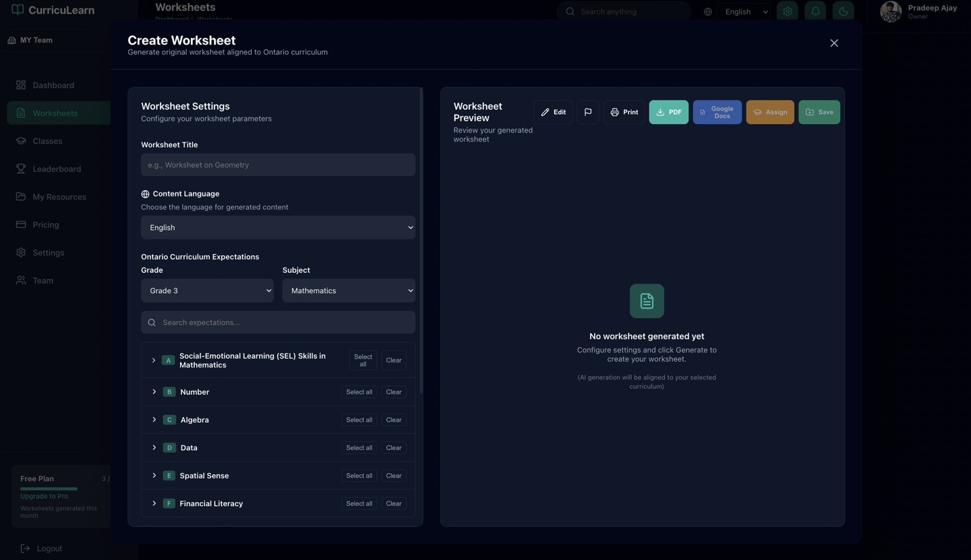Expand the Number strand chevron

click(154, 392)
